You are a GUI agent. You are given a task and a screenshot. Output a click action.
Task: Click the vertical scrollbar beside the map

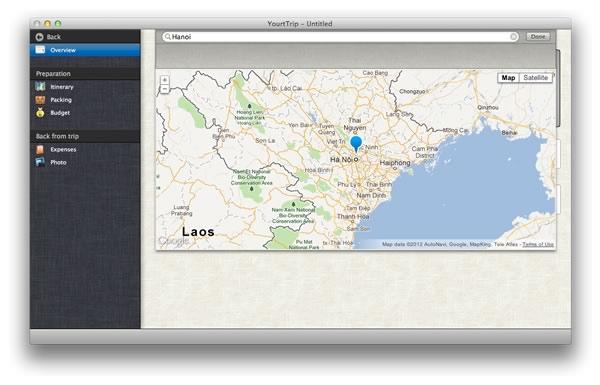(558, 88)
